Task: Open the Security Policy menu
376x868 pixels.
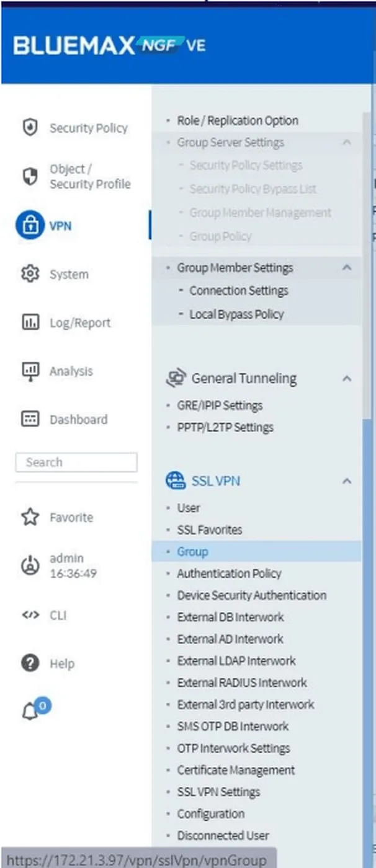Action: [88, 128]
